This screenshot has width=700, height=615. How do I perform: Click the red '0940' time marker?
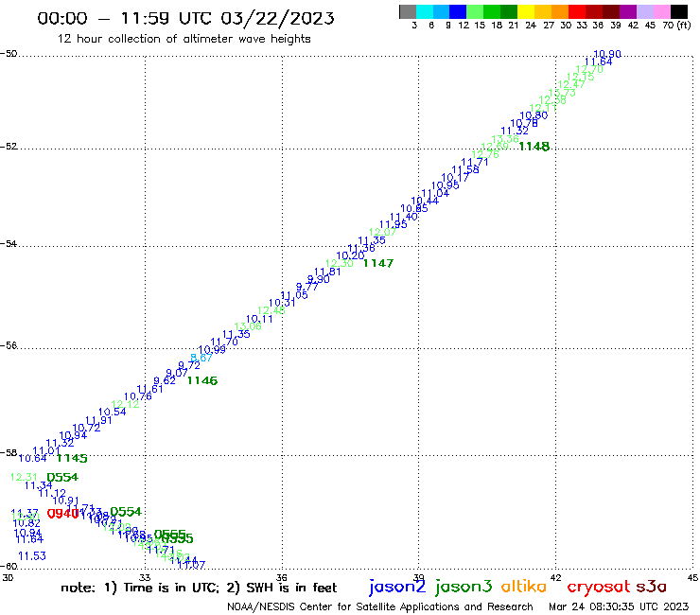[x=63, y=514]
